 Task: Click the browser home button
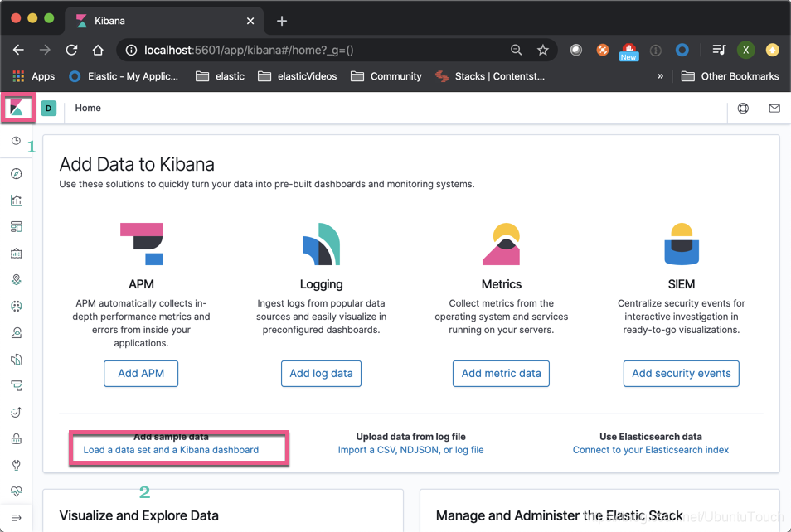click(98, 50)
